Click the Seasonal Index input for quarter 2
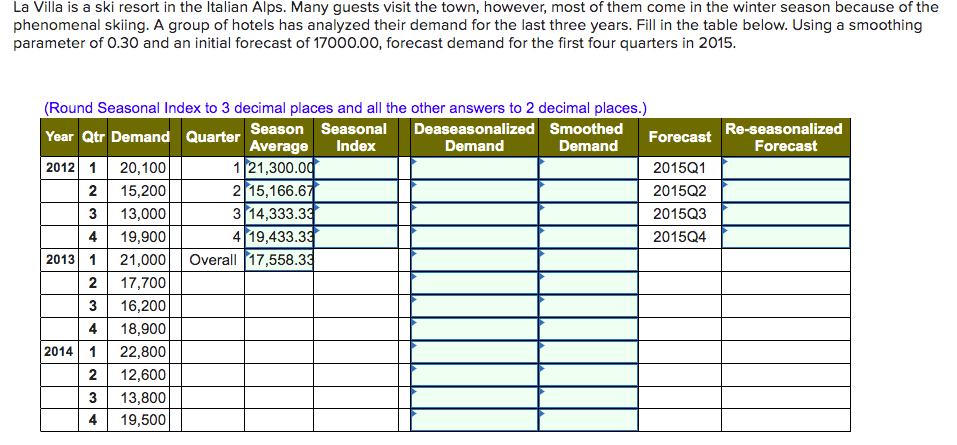The height and width of the screenshot is (445, 957). coord(356,191)
